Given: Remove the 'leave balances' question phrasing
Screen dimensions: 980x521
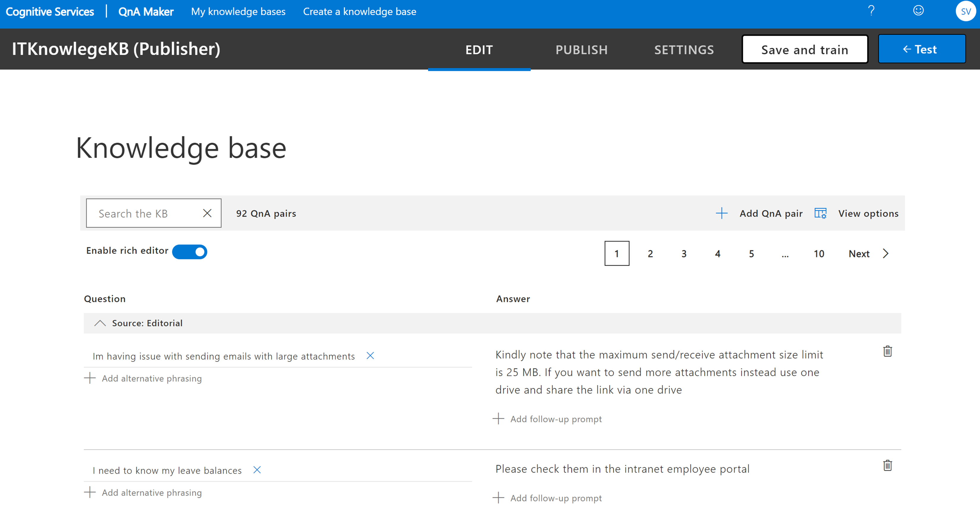Looking at the screenshot, I should pos(257,470).
